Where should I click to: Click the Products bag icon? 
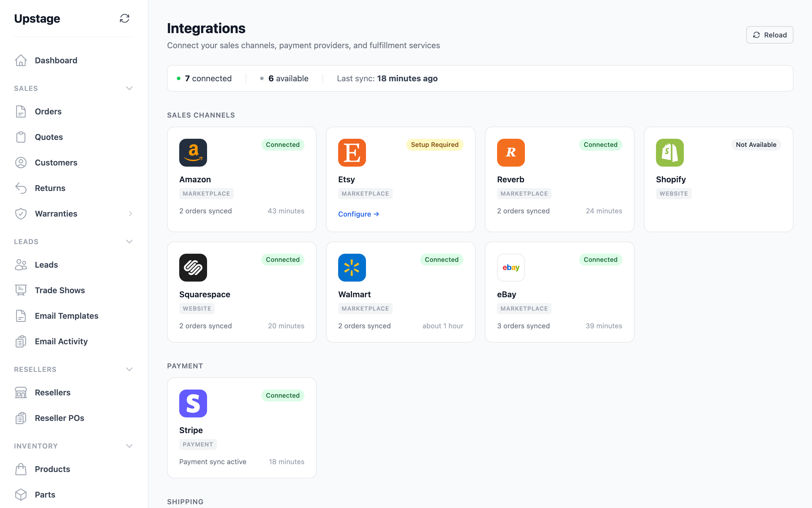[x=21, y=469]
